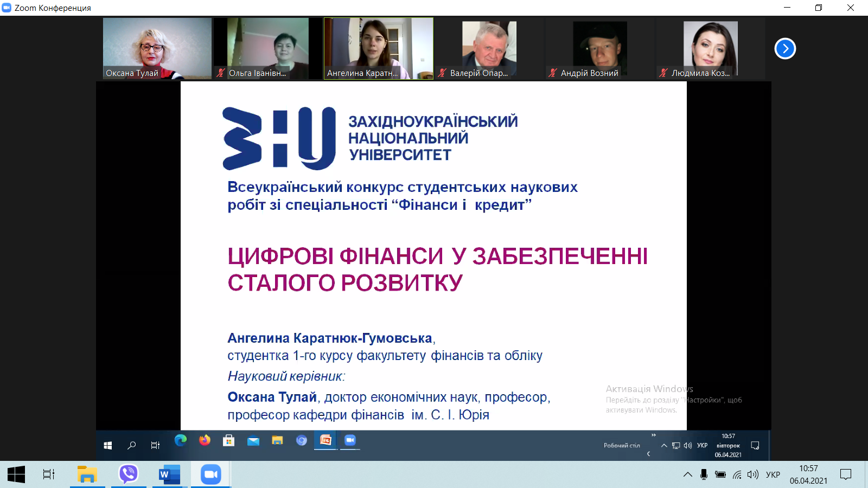Open Mail app in shared screen taskbar
The width and height of the screenshot is (868, 488).
253,441
